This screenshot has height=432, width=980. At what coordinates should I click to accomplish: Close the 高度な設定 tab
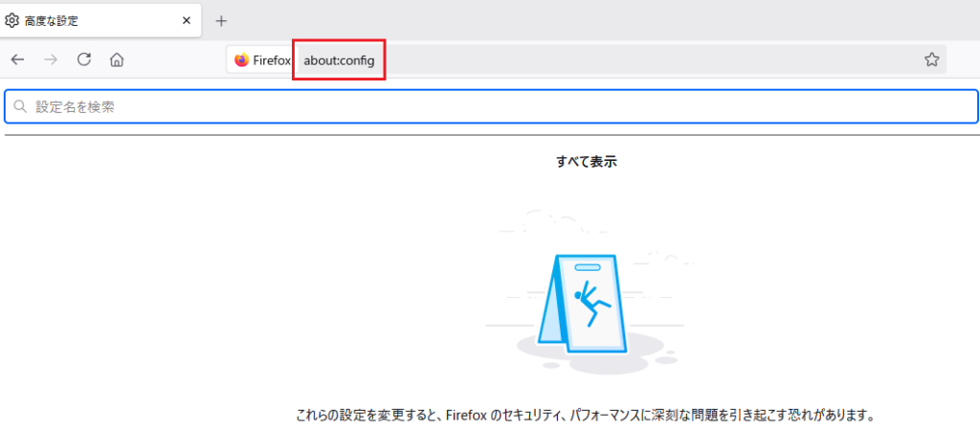click(x=187, y=21)
